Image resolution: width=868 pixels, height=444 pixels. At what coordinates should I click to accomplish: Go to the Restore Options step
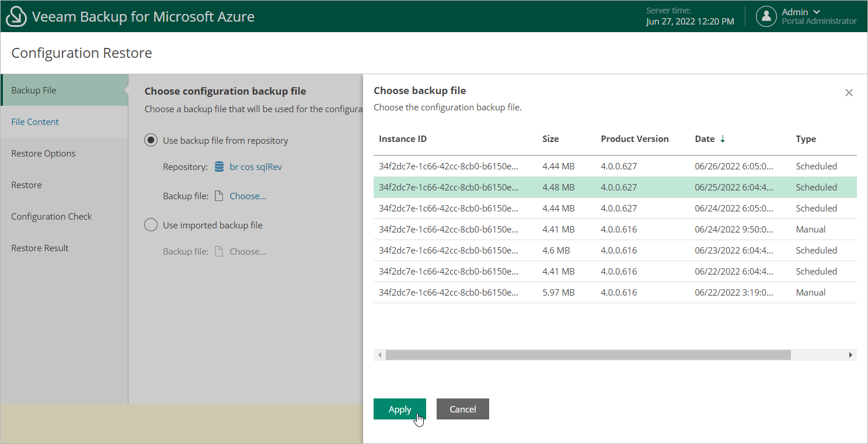tap(43, 154)
